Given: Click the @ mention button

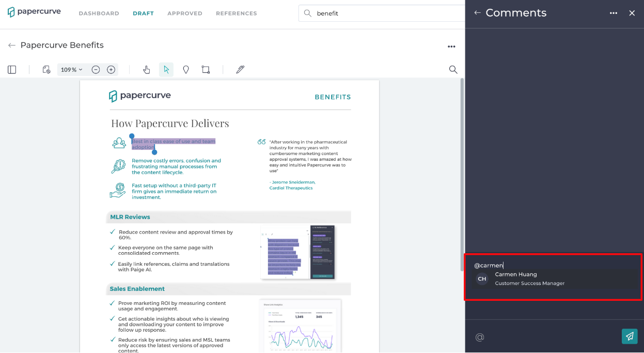Looking at the screenshot, I should 480,337.
